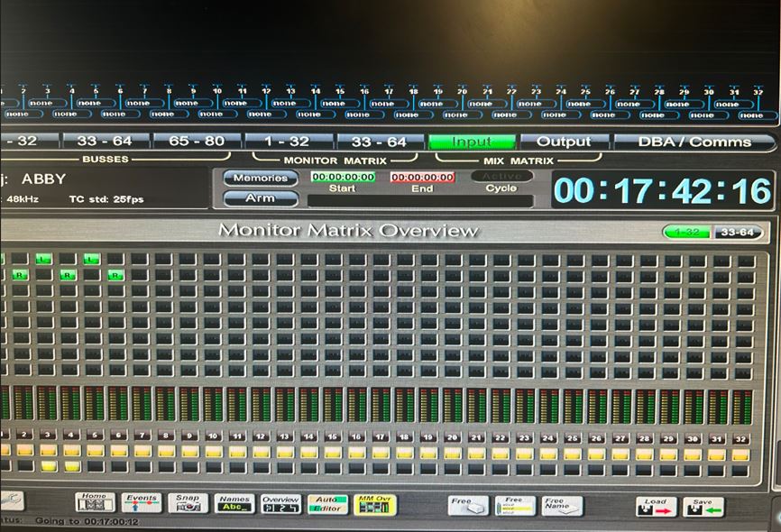Toggle lit R cell in matrix column 2

click(x=20, y=275)
